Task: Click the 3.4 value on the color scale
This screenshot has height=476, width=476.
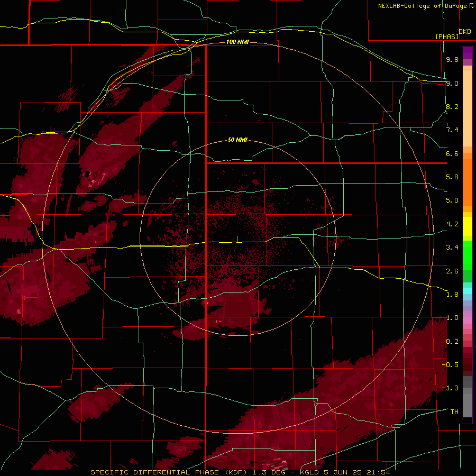Action: [x=452, y=248]
